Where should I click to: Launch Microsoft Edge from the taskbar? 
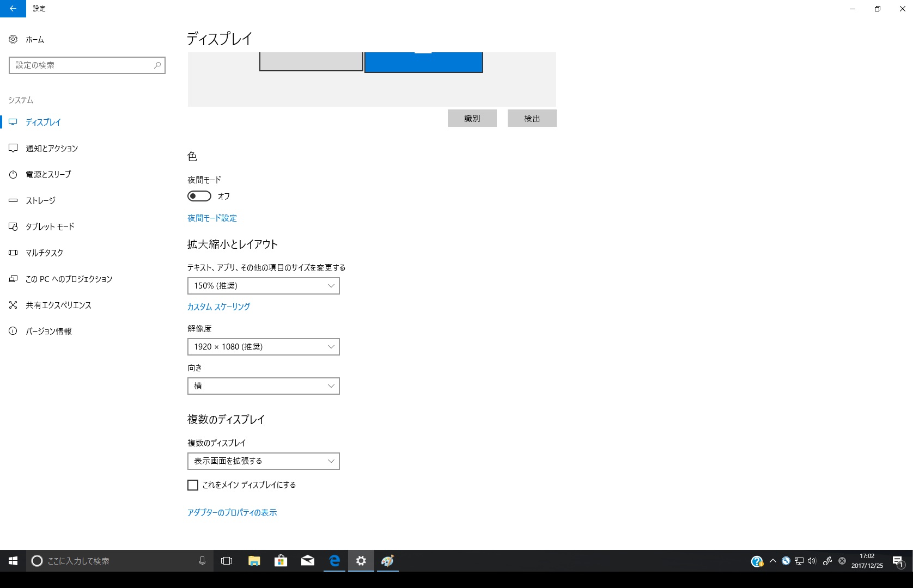point(334,561)
